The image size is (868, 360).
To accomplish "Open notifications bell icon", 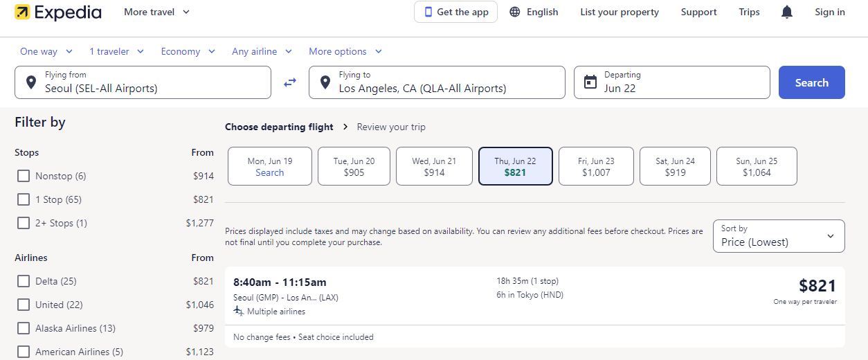I will (x=787, y=12).
